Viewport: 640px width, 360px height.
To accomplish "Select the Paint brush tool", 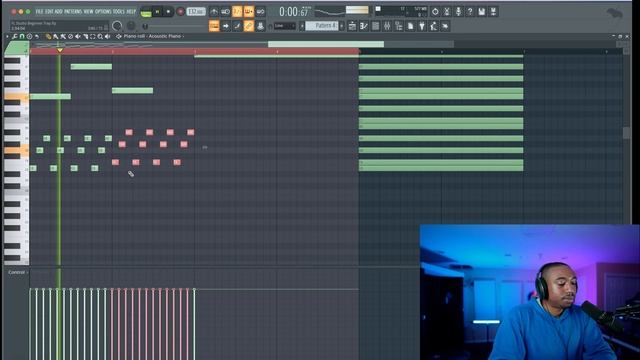I will point(56,36).
